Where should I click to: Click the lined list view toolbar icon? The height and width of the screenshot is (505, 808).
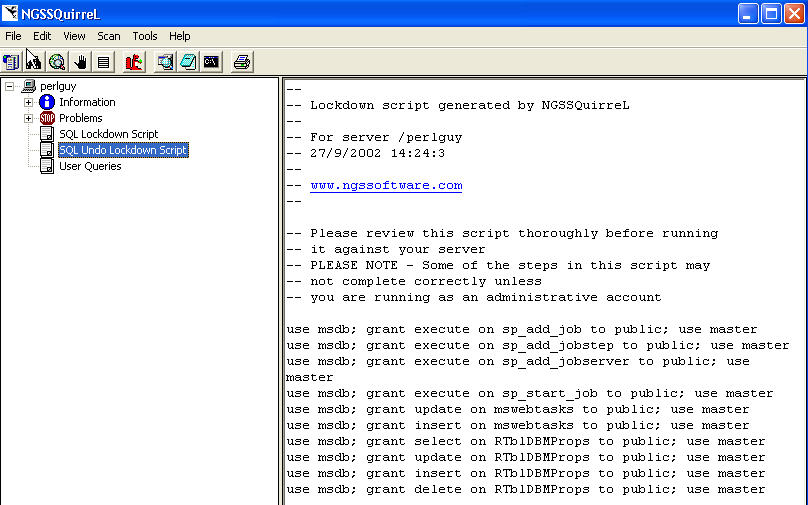click(x=104, y=62)
